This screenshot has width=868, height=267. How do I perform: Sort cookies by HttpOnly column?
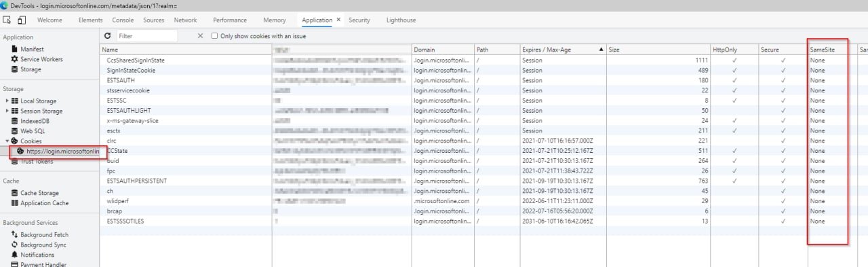pyautogui.click(x=734, y=50)
